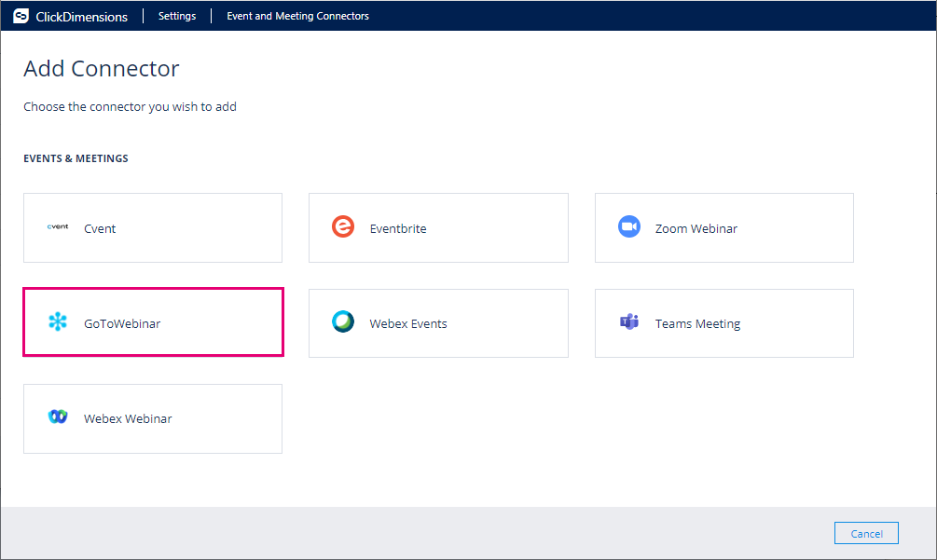This screenshot has height=560, width=937.
Task: Click the Zoom Webinar camera icon
Action: [629, 226]
